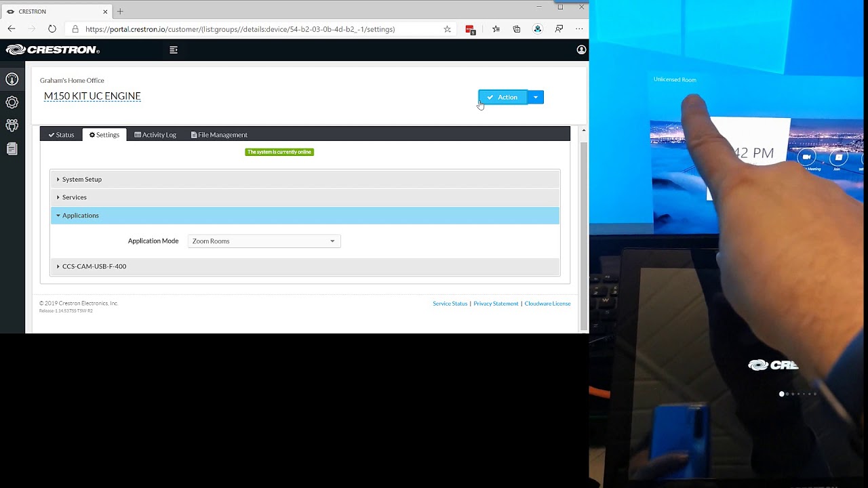Minimize the browser window

pyautogui.click(x=539, y=7)
